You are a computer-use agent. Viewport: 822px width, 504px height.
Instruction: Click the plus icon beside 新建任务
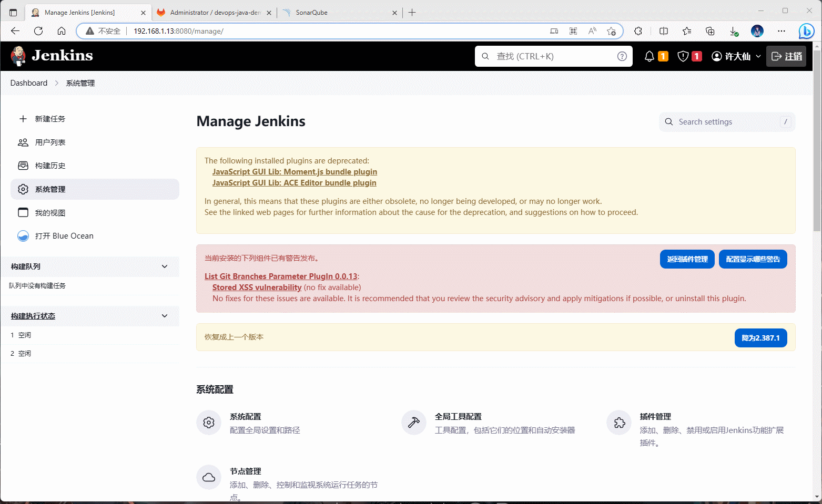pos(23,119)
